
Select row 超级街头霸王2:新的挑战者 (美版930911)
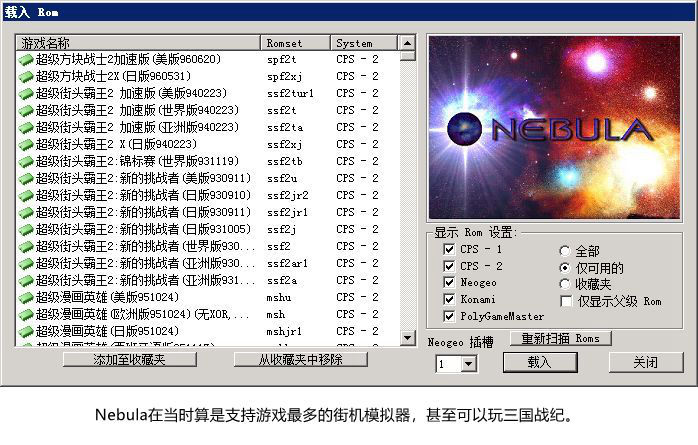[207, 178]
